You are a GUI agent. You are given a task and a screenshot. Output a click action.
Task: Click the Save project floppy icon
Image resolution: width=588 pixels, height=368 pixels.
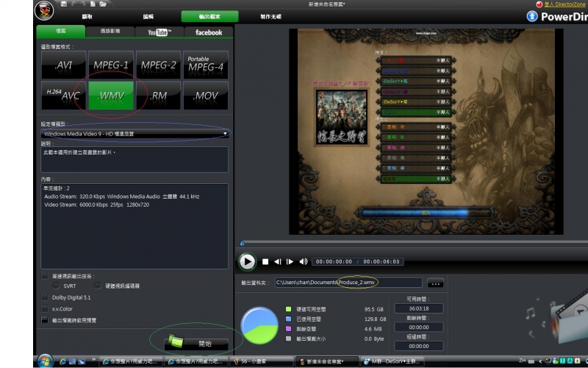(x=64, y=4)
